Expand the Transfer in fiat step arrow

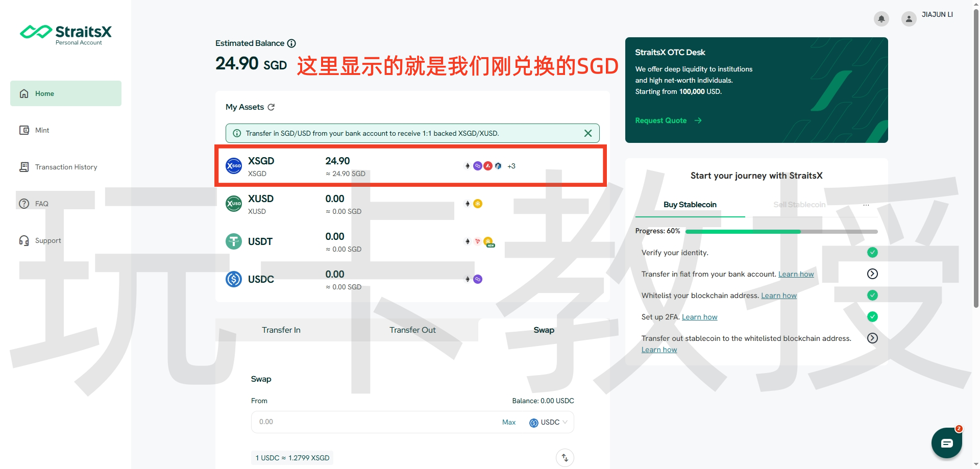click(x=872, y=274)
